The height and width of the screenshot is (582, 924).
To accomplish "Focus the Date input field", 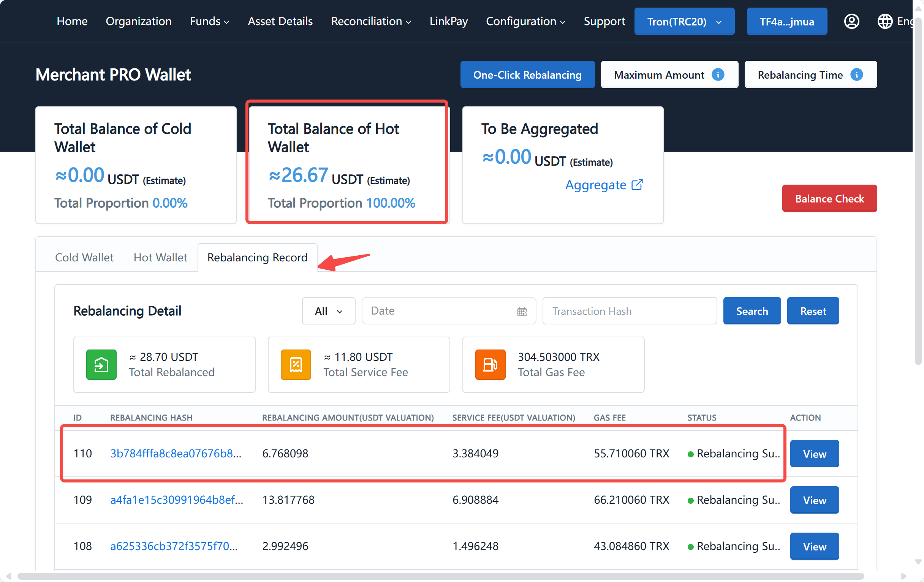I will click(x=449, y=311).
